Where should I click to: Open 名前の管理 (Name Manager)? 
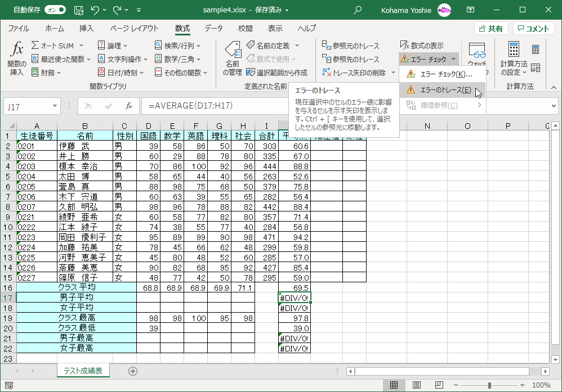coord(231,53)
